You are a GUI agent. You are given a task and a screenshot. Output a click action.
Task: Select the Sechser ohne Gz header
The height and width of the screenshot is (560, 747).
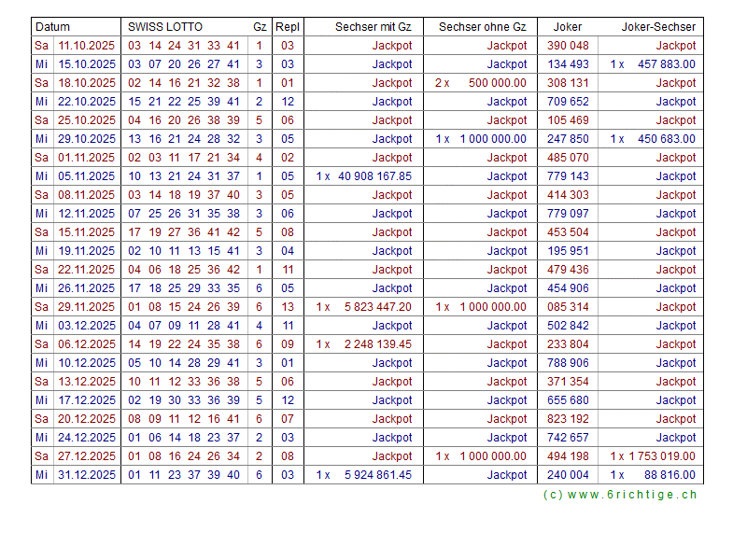482,27
